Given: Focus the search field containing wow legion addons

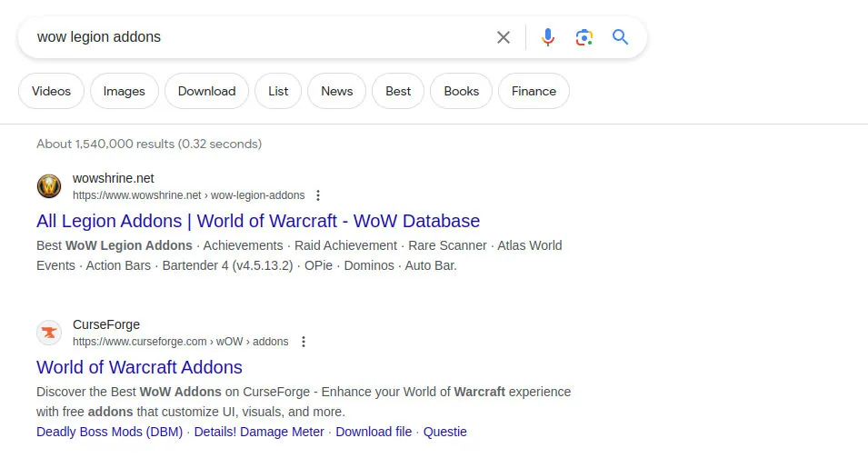Looking at the screenshot, I should click(x=260, y=37).
